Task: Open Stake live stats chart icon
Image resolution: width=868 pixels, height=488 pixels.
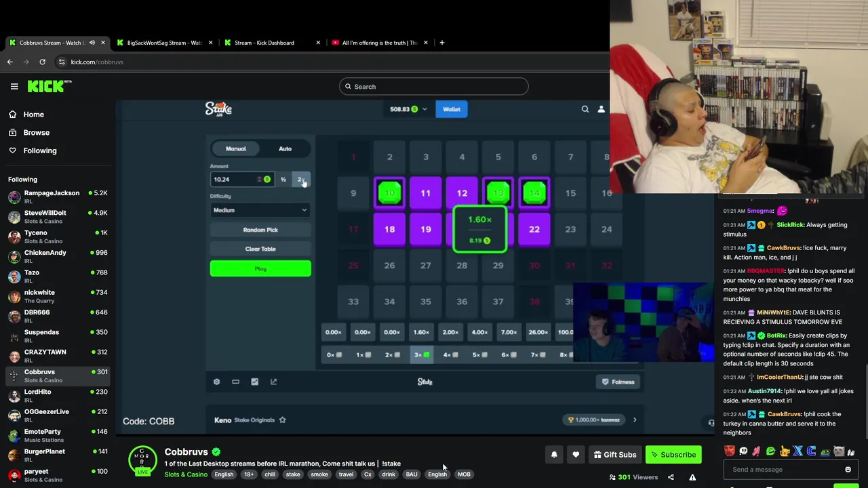Action: [254, 382]
